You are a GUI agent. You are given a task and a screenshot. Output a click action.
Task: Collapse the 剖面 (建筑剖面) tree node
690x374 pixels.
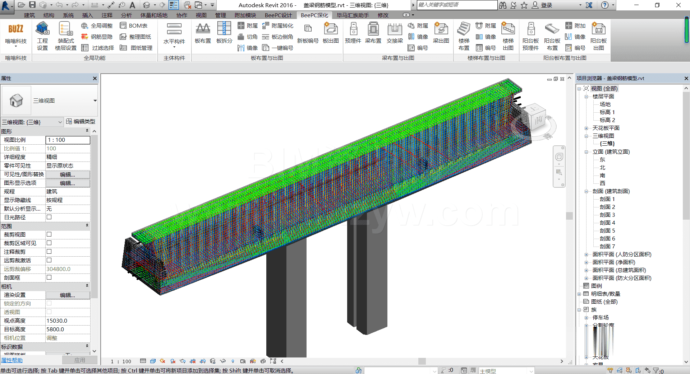point(586,191)
